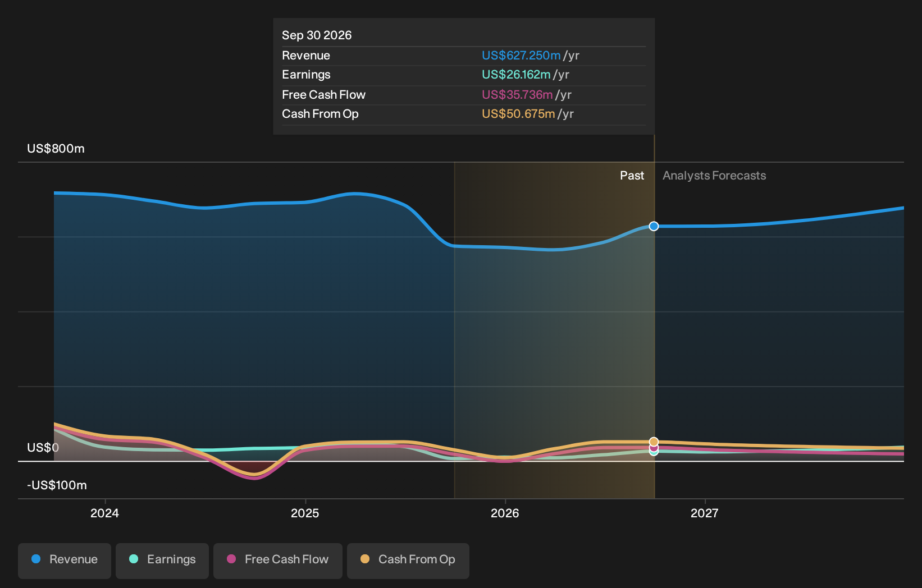
Task: Toggle the Revenue legend button
Action: tap(65, 561)
